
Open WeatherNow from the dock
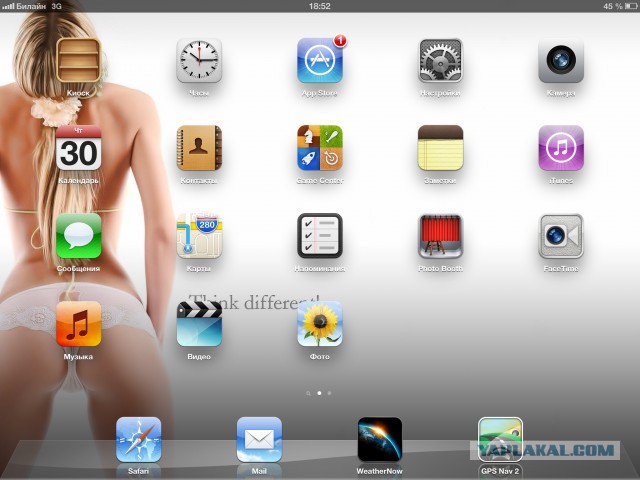pyautogui.click(x=380, y=440)
